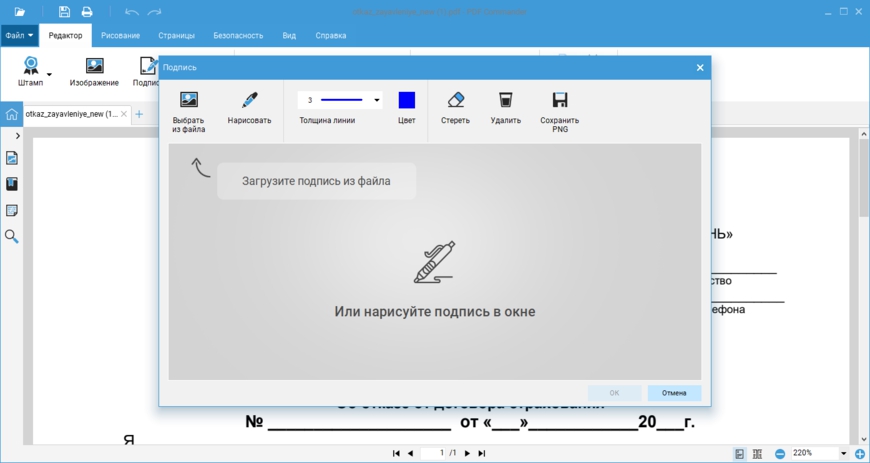This screenshot has height=463, width=870.
Task: Switch to the Рисование tab
Action: click(120, 36)
